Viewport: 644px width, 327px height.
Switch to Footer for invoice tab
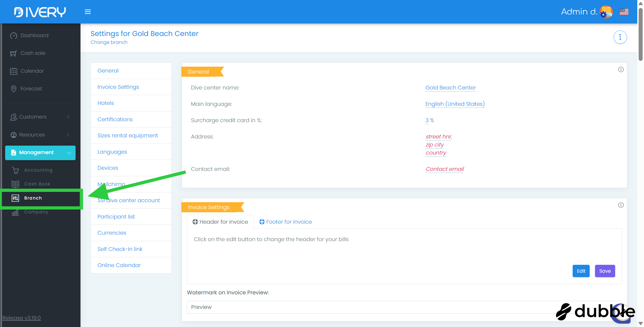pyautogui.click(x=286, y=222)
